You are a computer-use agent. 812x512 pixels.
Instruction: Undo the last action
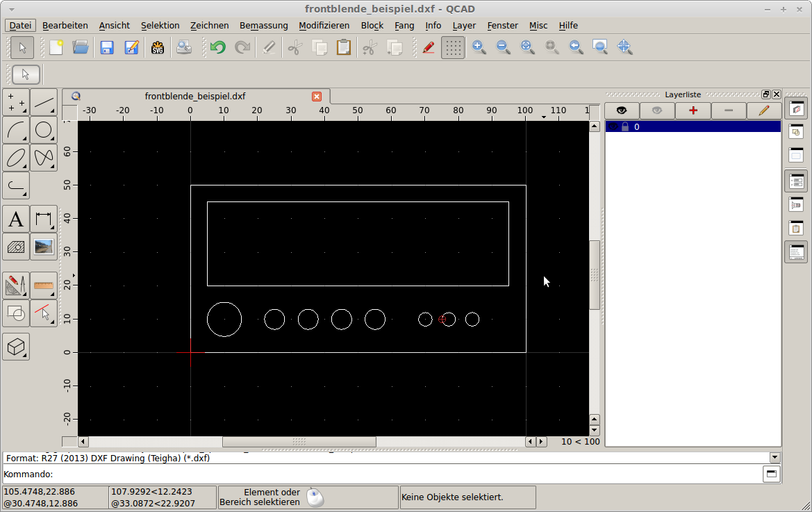pos(218,48)
